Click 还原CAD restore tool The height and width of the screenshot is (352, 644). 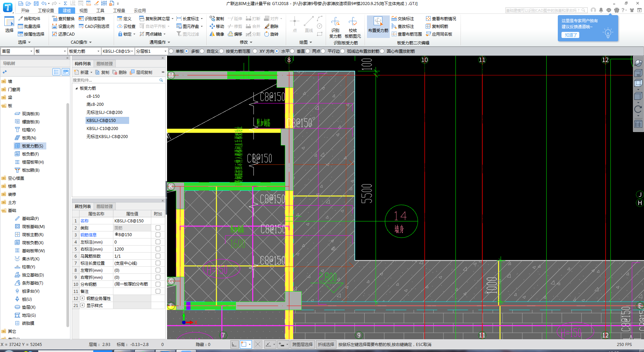click(63, 34)
